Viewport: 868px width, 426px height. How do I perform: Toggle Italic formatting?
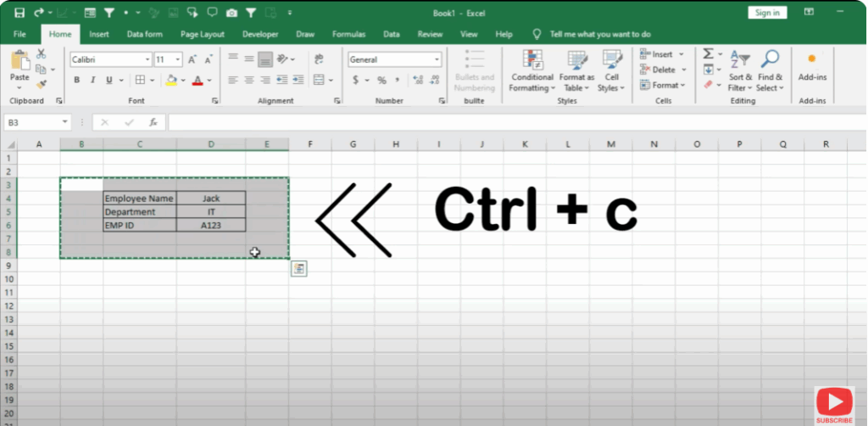pos(93,81)
